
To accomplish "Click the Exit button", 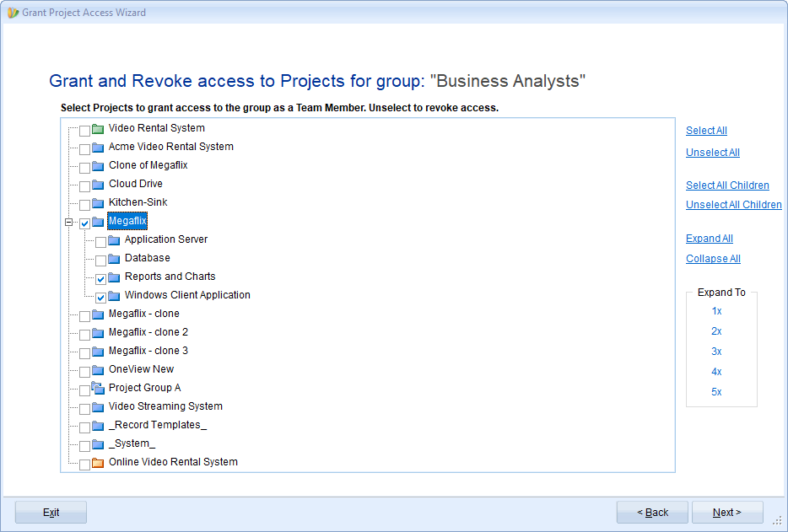I will point(51,513).
